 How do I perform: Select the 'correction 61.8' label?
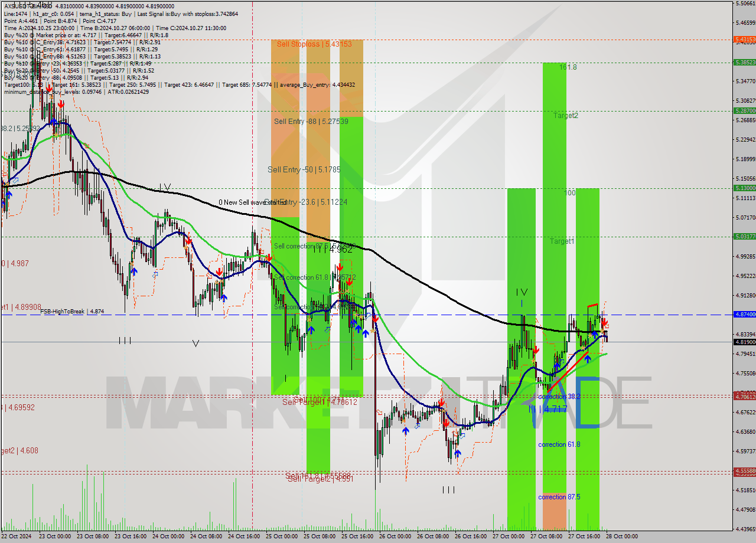pyautogui.click(x=559, y=444)
